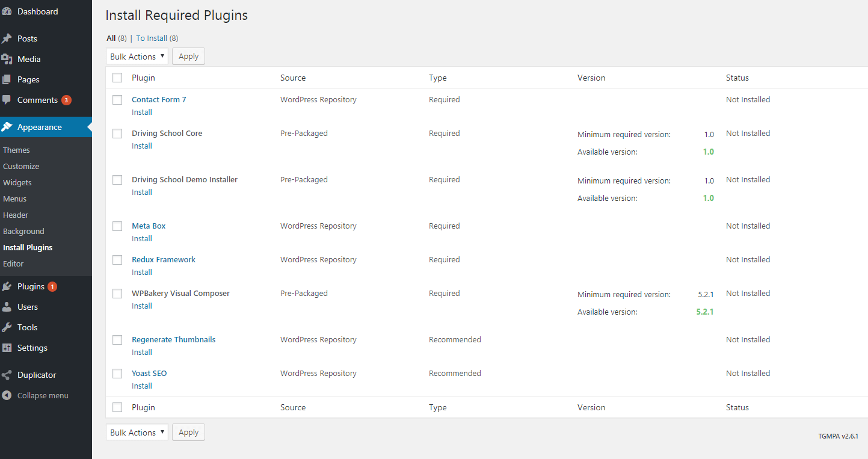The image size is (868, 459).
Task: Click the Status column header at top
Action: tap(737, 78)
